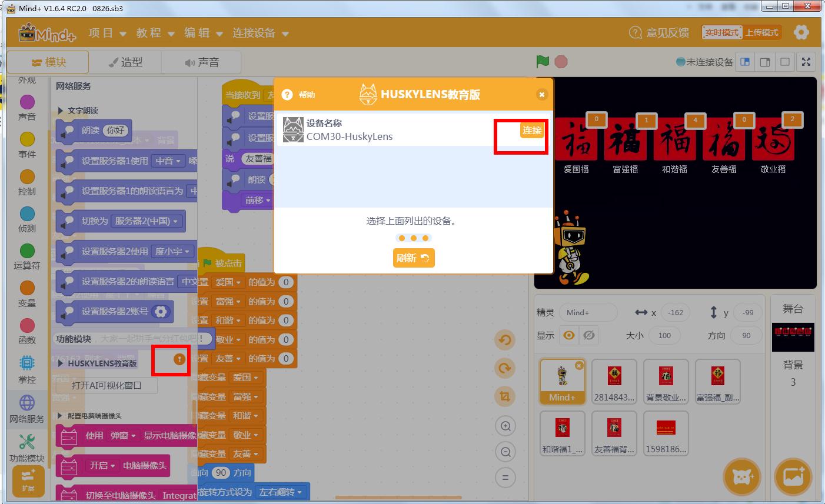
Task: Open the 左右翻转 rotation style dropdown
Action: [281, 492]
